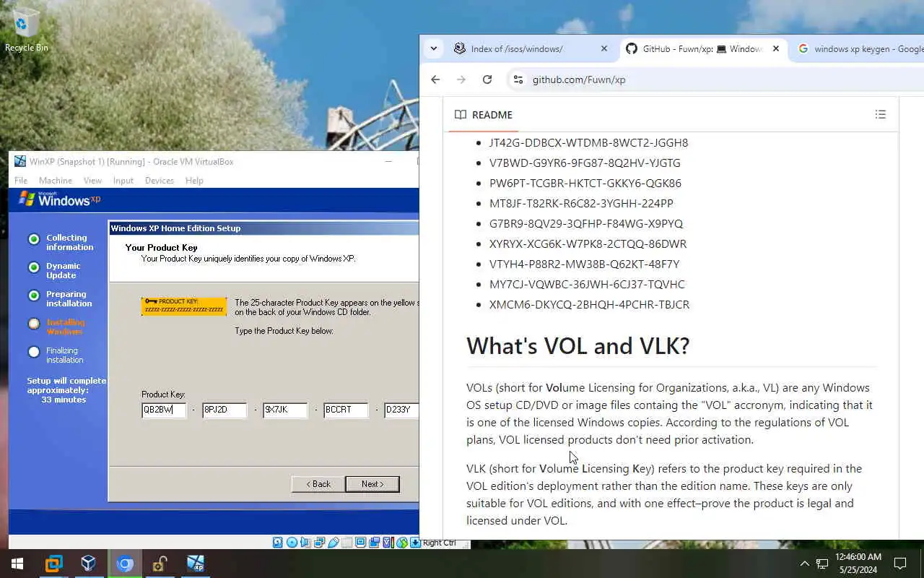Switch to the Index of /isos/windows/ tab
The width and height of the screenshot is (924, 578).
tap(531, 49)
